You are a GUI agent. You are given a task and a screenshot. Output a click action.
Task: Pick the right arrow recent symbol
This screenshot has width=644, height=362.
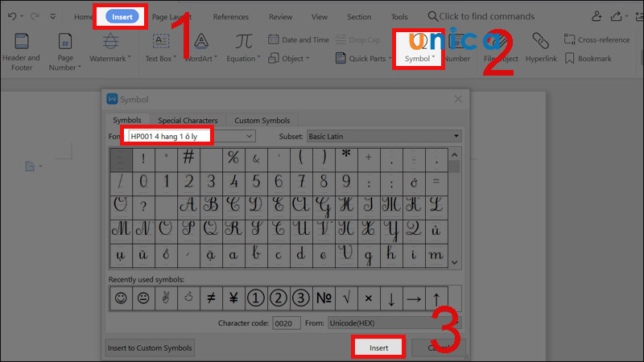414,298
